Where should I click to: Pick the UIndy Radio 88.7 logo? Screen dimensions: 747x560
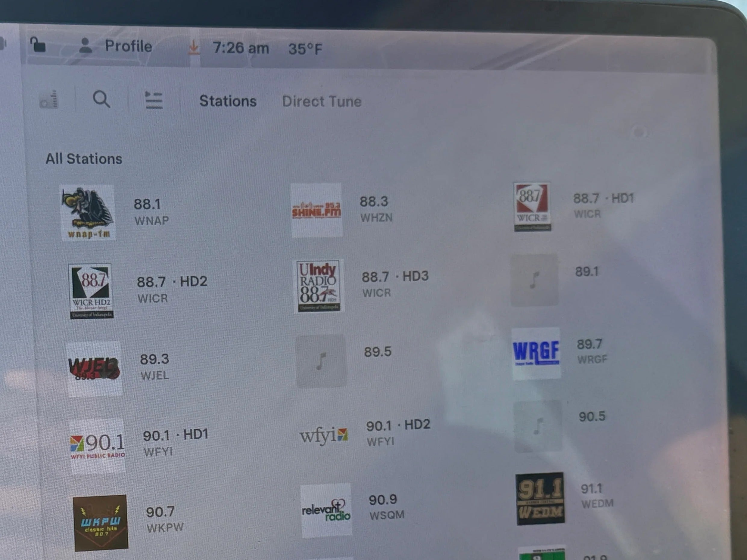pos(319,286)
